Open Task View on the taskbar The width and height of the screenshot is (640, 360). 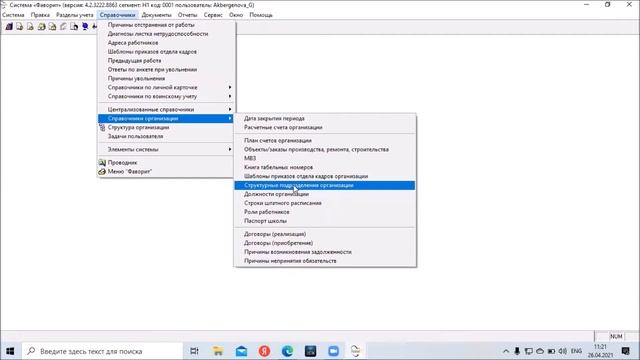pos(194,351)
